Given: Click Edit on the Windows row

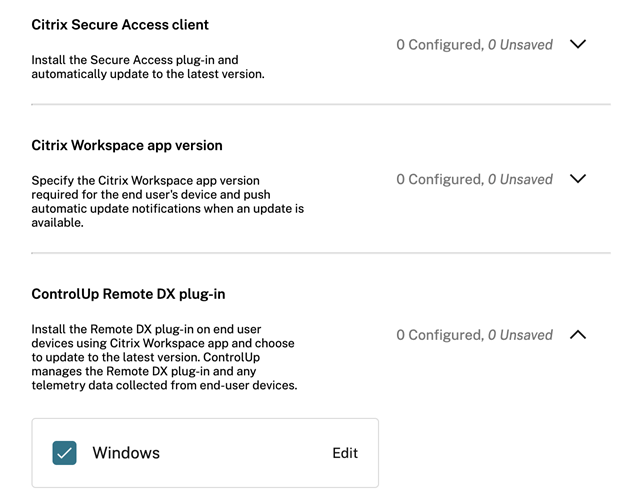Looking at the screenshot, I should coord(344,453).
